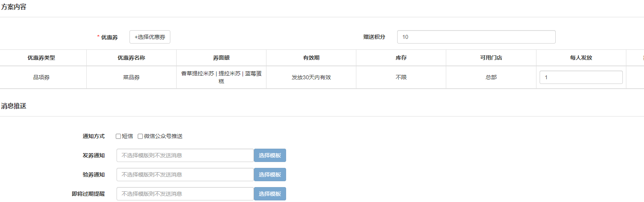Click the 验券通知 template input field

click(185, 175)
